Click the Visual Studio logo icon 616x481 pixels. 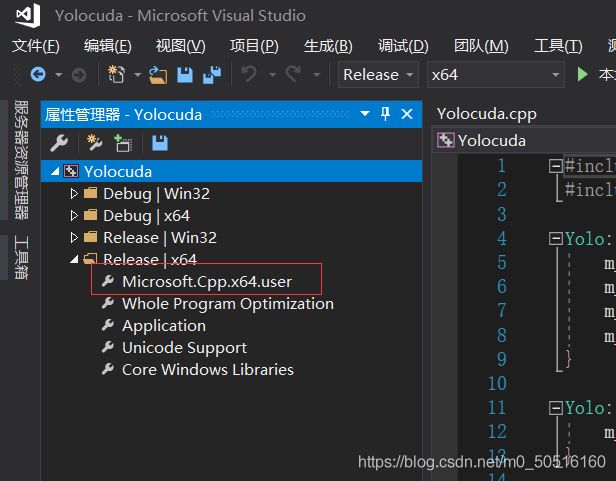pos(28,15)
